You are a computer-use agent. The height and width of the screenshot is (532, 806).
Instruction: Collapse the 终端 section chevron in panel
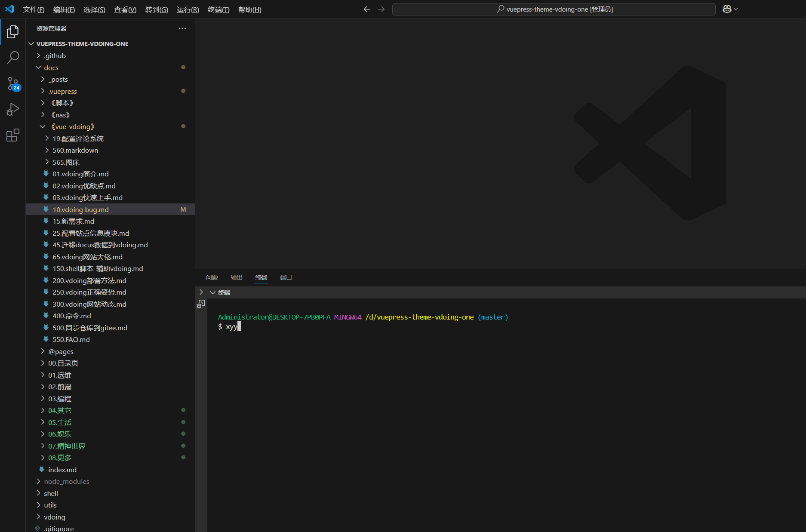coord(212,292)
